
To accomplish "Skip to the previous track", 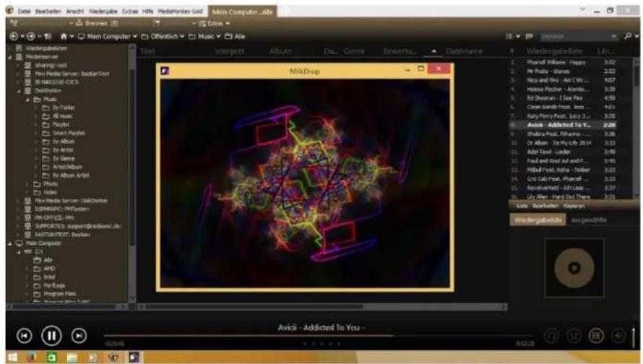I will click(x=24, y=336).
